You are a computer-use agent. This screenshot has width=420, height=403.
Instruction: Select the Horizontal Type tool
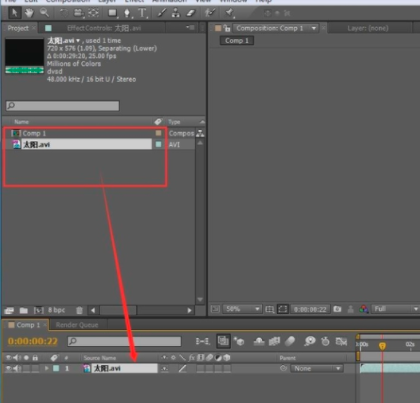pos(143,13)
